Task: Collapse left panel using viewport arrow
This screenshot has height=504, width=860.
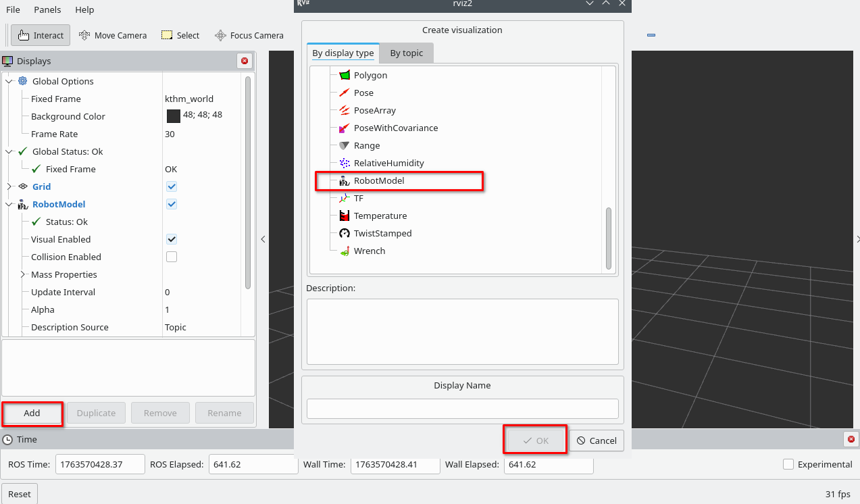Action: (263, 239)
